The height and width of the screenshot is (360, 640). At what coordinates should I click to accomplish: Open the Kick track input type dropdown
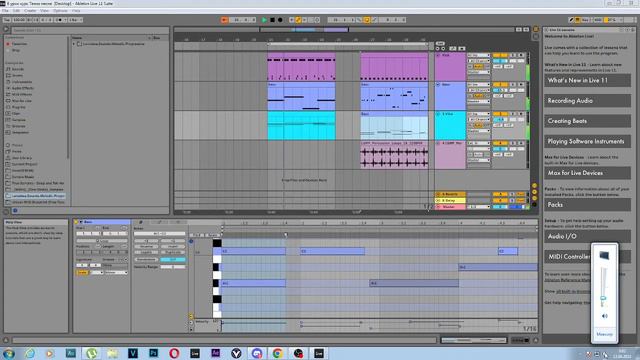478,55
